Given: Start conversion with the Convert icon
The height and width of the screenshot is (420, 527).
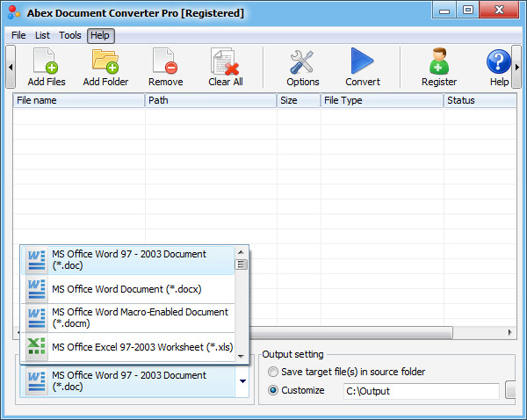Looking at the screenshot, I should [362, 62].
